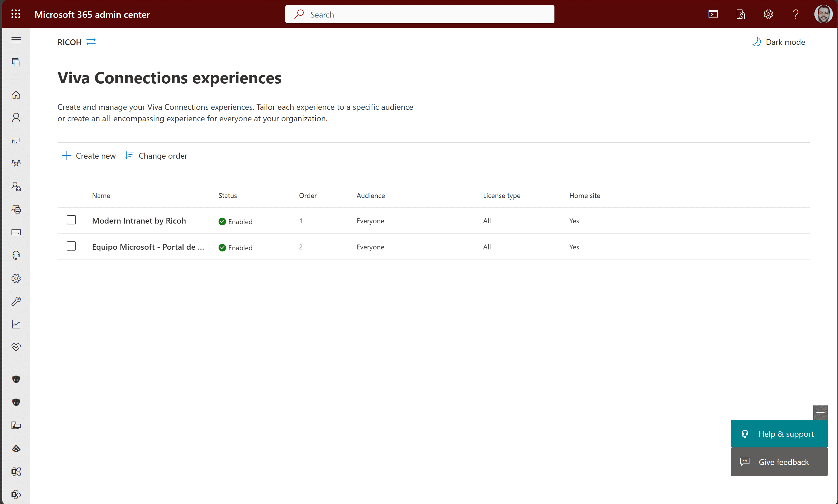Open the Health heart icon
This screenshot has width=838, height=504.
coord(16,347)
